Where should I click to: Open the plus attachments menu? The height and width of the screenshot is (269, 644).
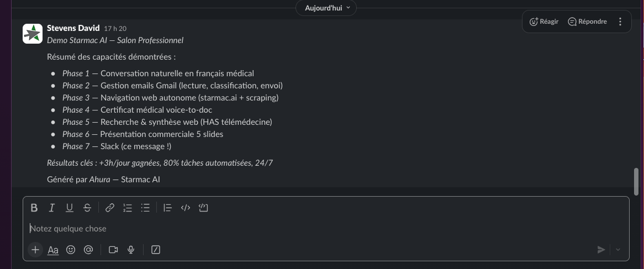point(35,250)
